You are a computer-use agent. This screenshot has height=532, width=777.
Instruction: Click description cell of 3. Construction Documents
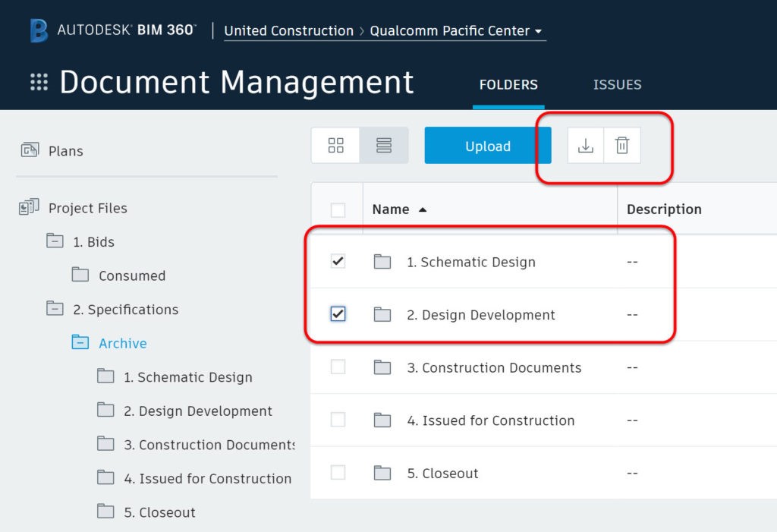(632, 367)
